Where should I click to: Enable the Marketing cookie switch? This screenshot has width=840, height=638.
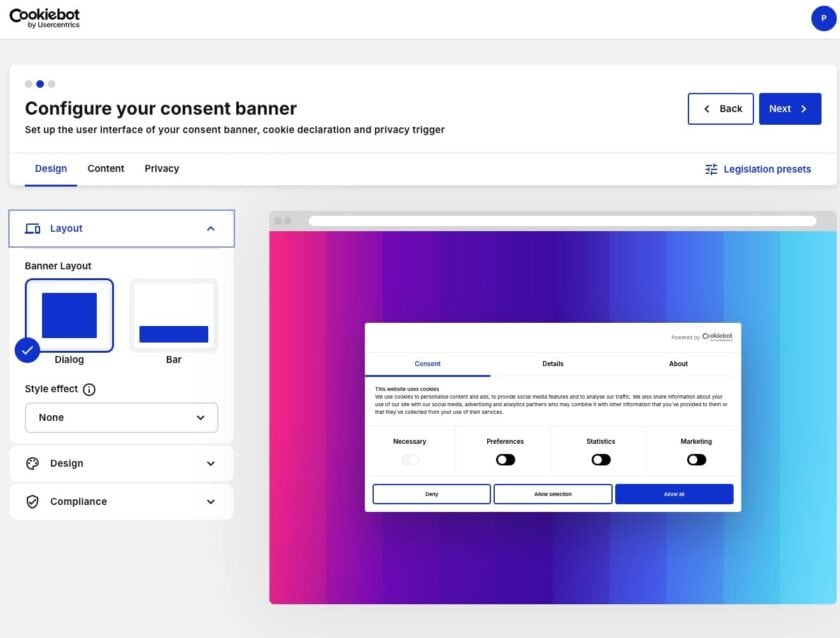696,460
